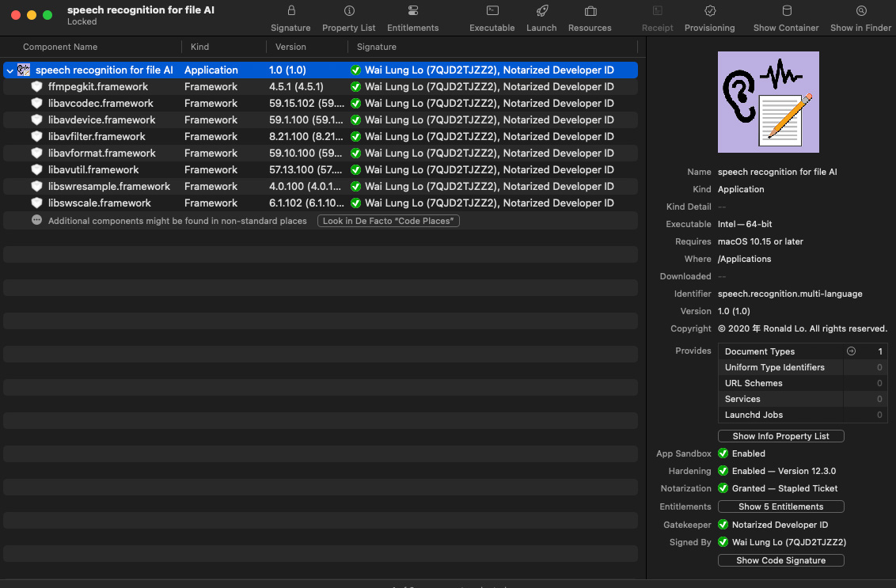Click the 'macOS 10.15 or later' value
The width and height of the screenshot is (896, 588).
point(760,241)
